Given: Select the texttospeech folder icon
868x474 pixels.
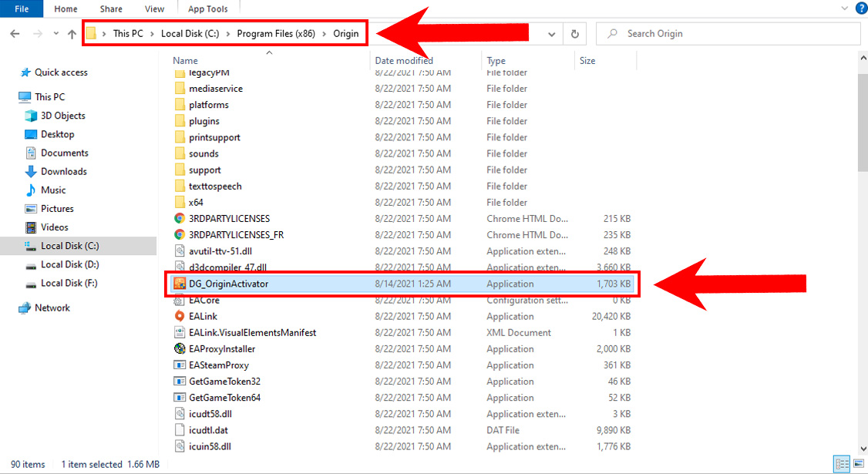Looking at the screenshot, I should click(180, 186).
